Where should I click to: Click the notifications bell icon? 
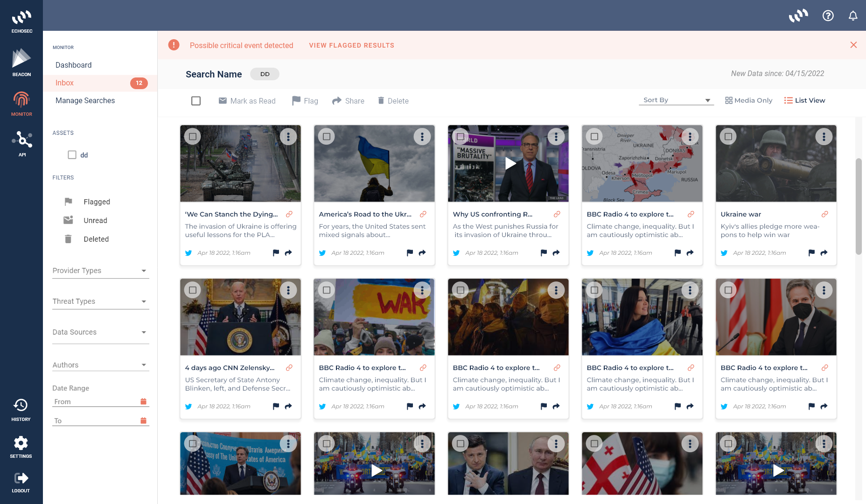tap(852, 16)
